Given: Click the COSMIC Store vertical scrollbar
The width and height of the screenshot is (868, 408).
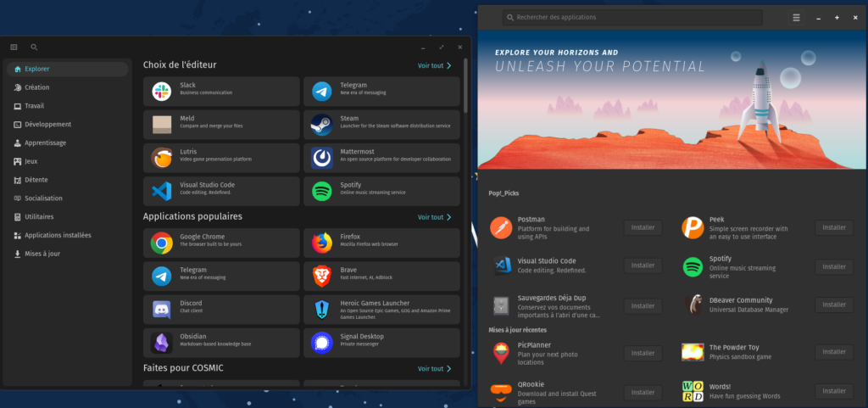Looking at the screenshot, I should pyautogui.click(x=465, y=86).
